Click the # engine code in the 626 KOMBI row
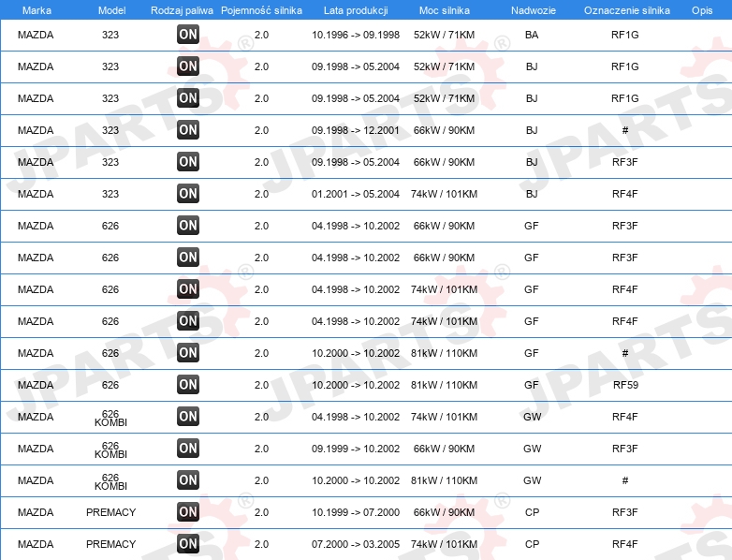Viewport: 732px width, 560px height. 625,480
